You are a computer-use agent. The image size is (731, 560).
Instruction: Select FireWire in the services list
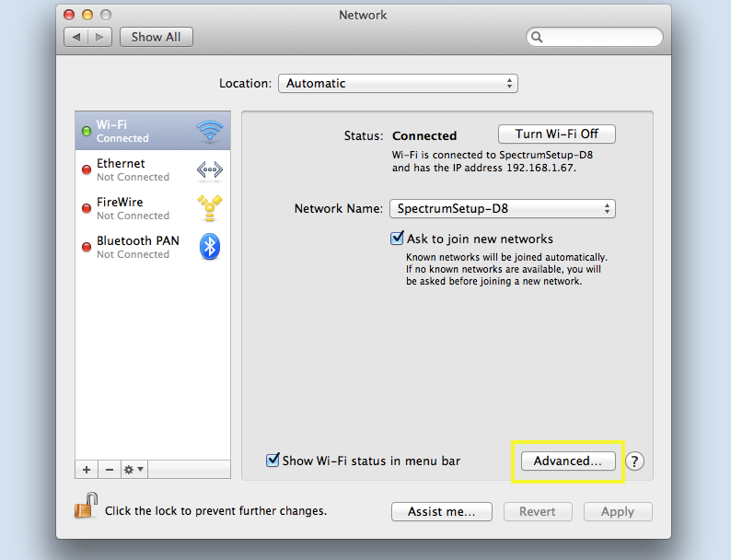click(153, 208)
